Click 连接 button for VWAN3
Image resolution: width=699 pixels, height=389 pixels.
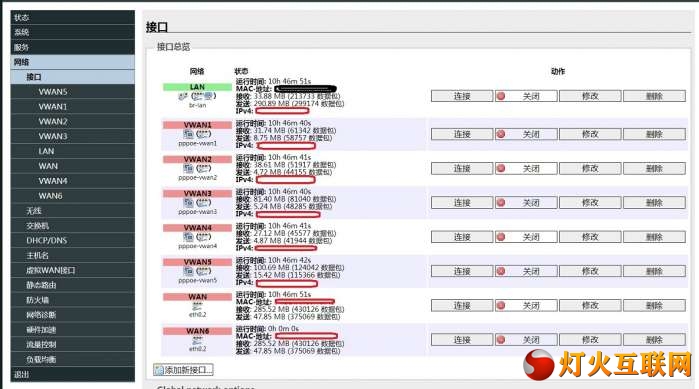[462, 203]
